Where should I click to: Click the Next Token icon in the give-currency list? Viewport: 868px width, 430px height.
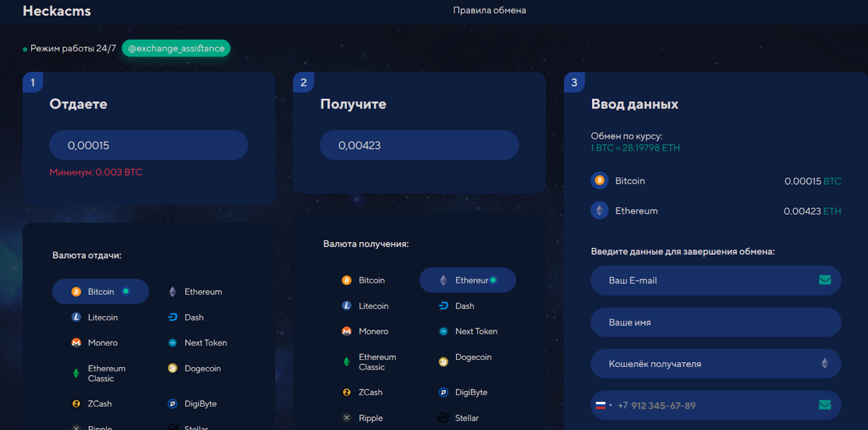point(173,343)
